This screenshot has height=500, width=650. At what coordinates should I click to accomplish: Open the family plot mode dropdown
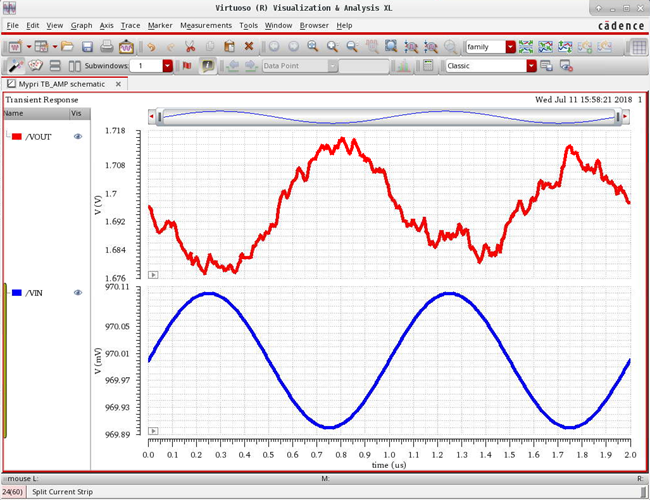click(511, 47)
